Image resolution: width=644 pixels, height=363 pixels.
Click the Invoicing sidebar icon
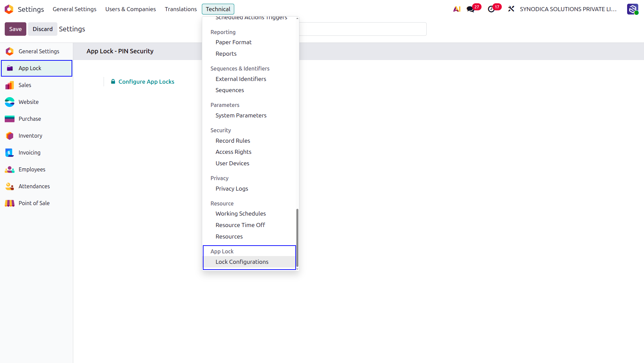click(x=9, y=152)
